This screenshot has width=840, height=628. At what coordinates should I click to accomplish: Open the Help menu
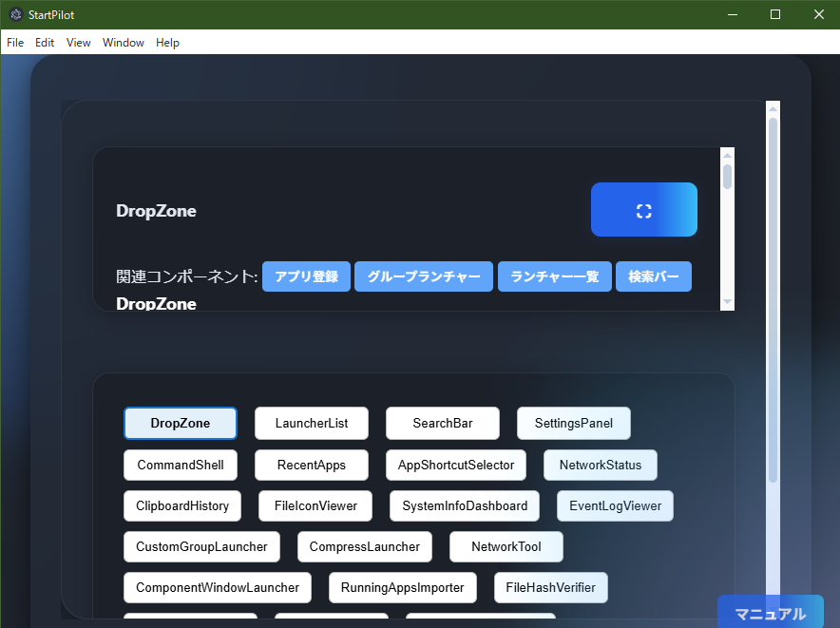tap(167, 43)
